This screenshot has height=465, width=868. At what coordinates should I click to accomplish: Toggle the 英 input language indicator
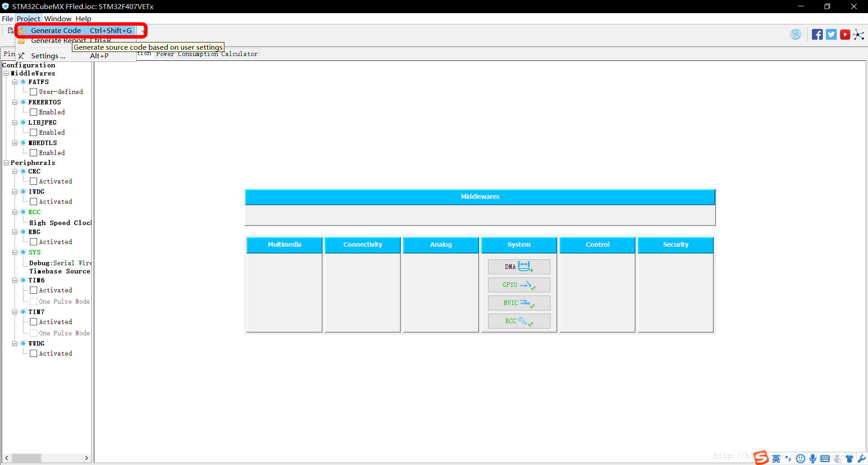coord(776,459)
